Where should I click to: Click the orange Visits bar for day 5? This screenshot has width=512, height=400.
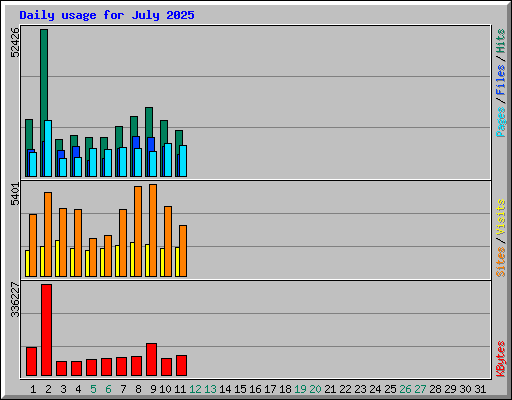pyautogui.click(x=93, y=257)
